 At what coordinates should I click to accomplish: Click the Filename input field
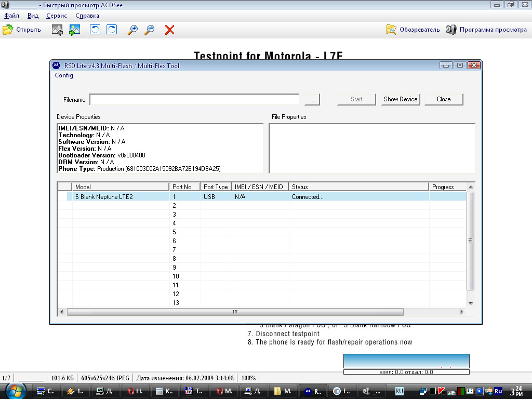click(x=194, y=99)
